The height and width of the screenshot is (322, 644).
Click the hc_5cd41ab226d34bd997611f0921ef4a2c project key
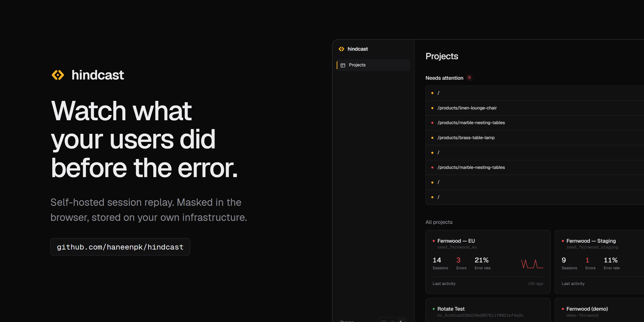tap(480, 315)
